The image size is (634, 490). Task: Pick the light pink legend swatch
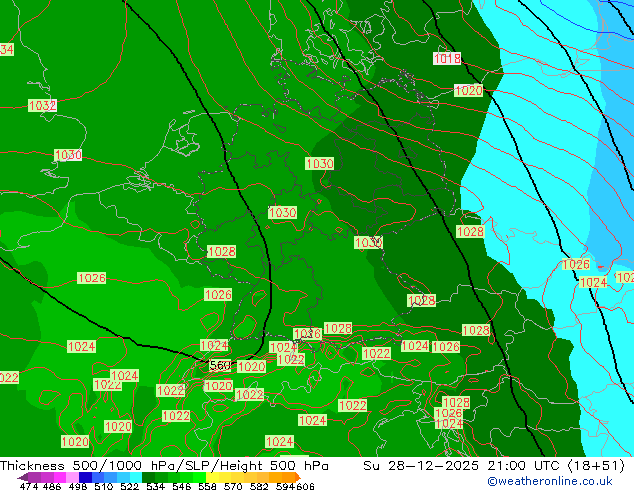72,477
